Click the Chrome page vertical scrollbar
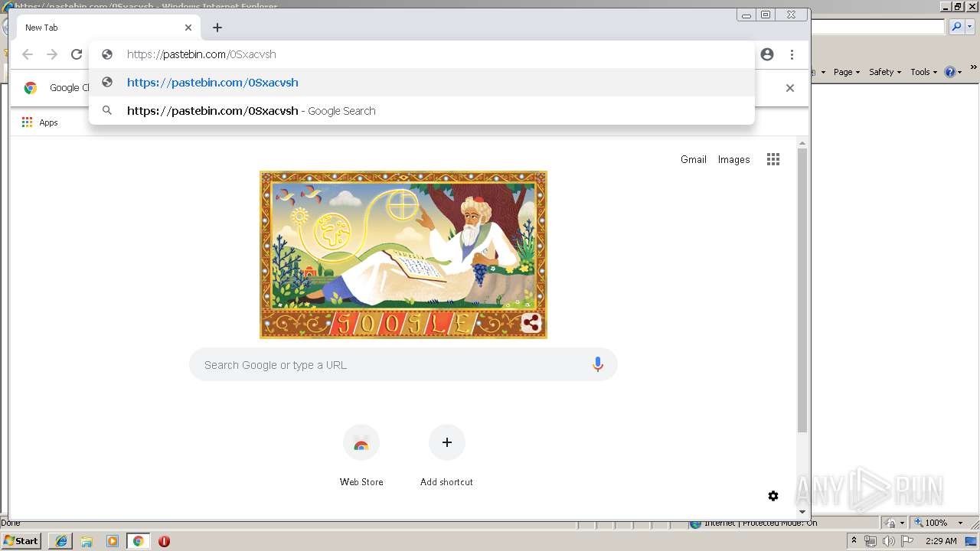The width and height of the screenshot is (980, 551). click(802, 291)
